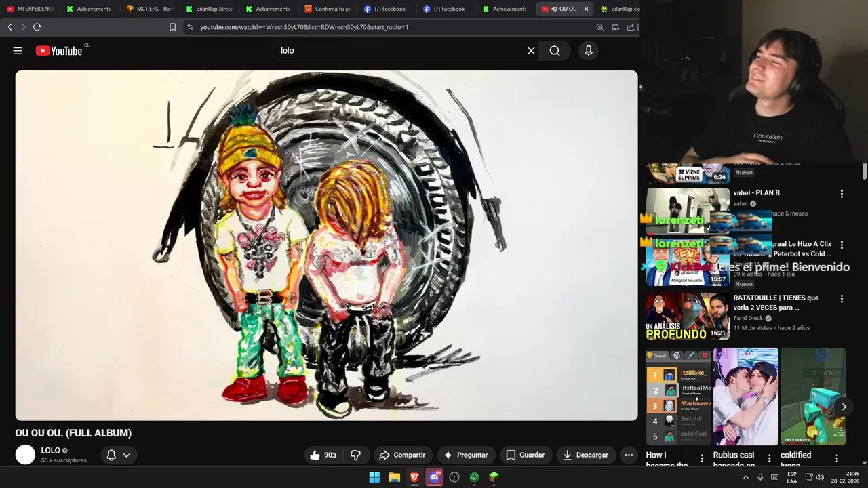Switch to 'MI EXPERIENCI' browser tab
This screenshot has width=868, height=488.
(x=31, y=9)
